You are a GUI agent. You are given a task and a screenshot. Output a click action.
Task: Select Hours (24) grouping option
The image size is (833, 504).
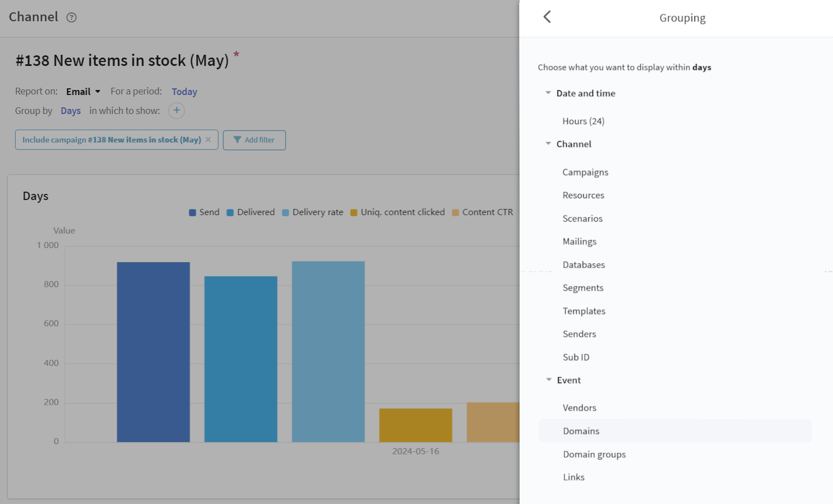tap(583, 121)
